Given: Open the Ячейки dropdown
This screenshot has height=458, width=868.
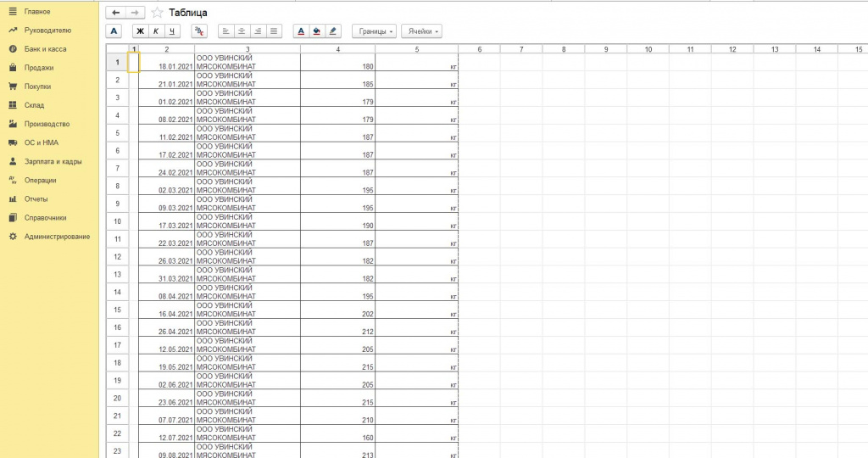Looking at the screenshot, I should tap(422, 31).
